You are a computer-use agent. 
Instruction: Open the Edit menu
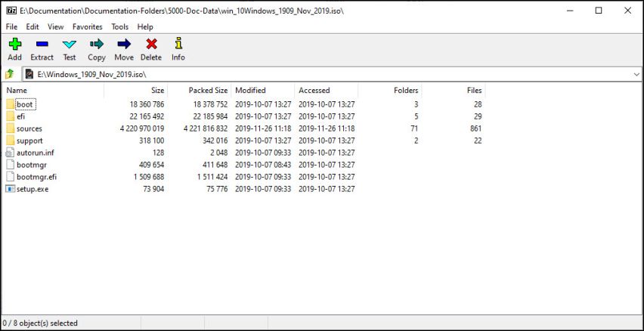click(x=33, y=26)
